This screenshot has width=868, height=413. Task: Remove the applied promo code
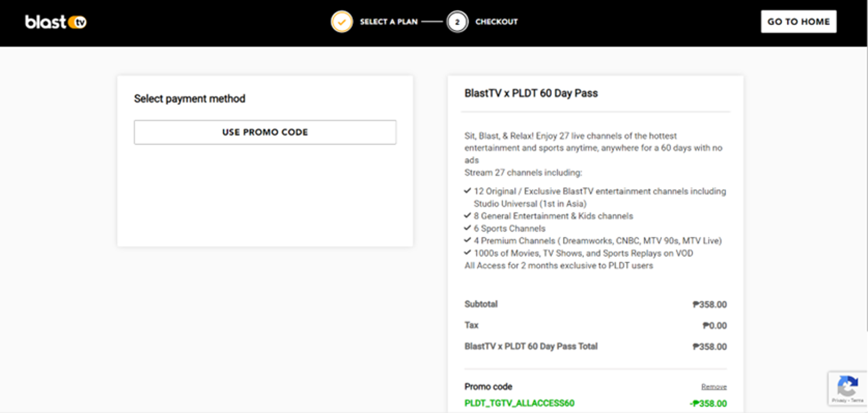click(714, 387)
